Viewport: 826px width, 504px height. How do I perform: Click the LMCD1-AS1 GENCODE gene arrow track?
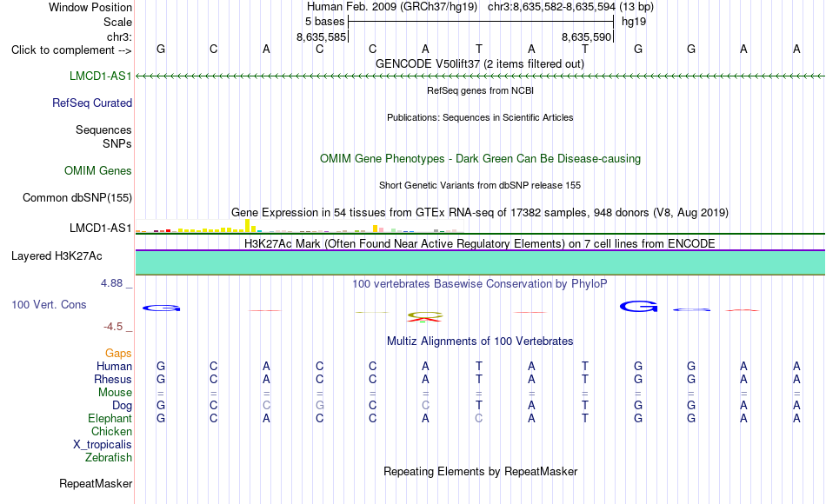(480, 76)
